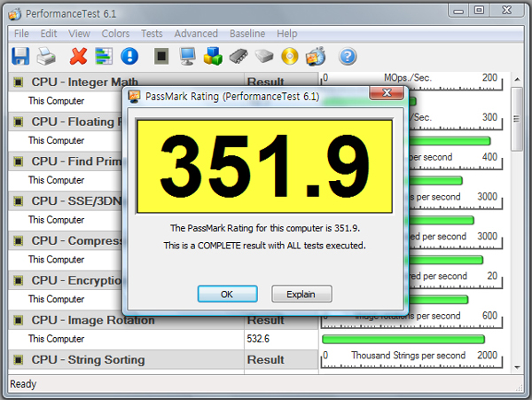The height and width of the screenshot is (400, 532).
Task: Click the Save baseline floppy disk icon
Action: [x=20, y=56]
